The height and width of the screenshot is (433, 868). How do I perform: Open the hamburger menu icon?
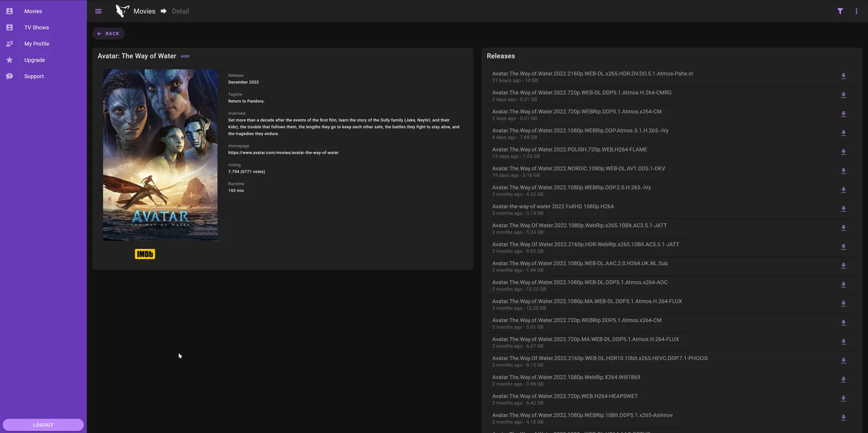(x=98, y=11)
